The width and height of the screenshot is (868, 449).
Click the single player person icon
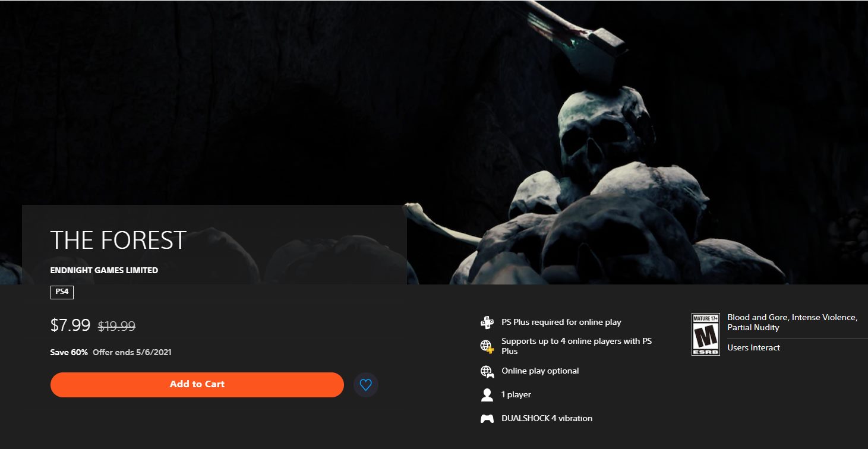tap(487, 395)
